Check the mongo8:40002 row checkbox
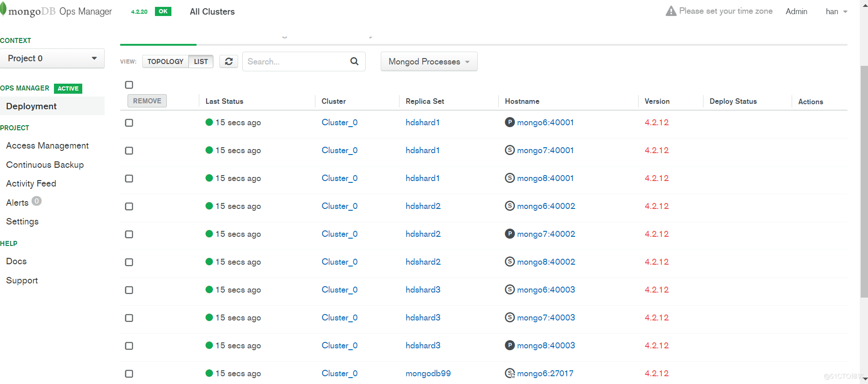Viewport: 868px width, 384px height. click(129, 262)
